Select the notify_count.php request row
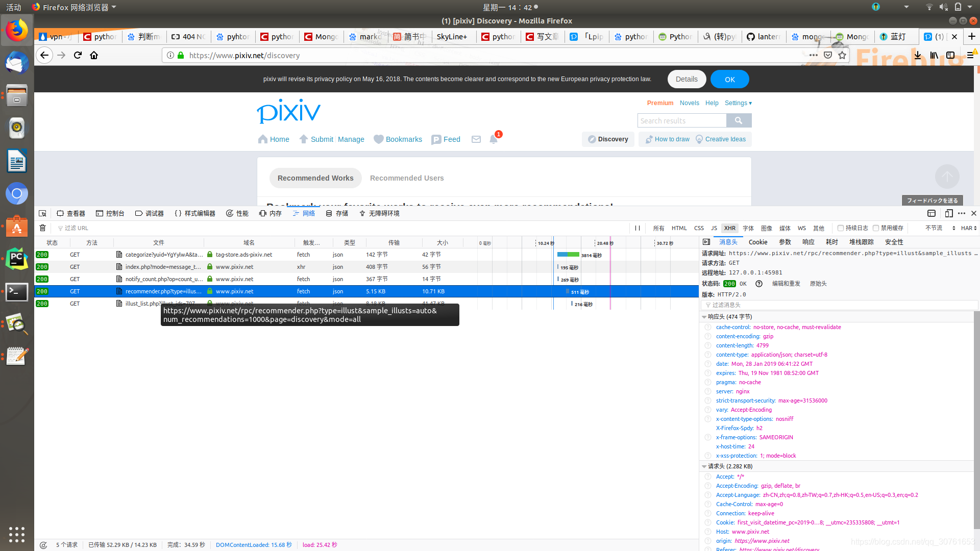This screenshot has width=980, height=551. click(366, 279)
